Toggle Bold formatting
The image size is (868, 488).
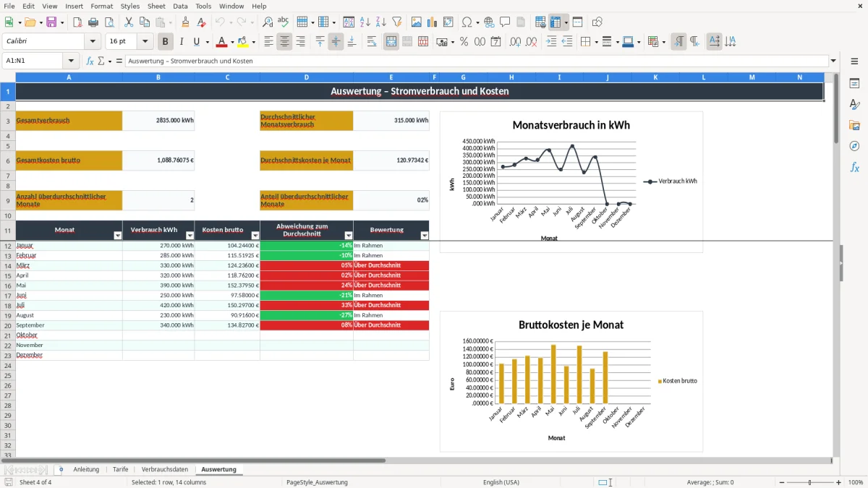coord(166,42)
